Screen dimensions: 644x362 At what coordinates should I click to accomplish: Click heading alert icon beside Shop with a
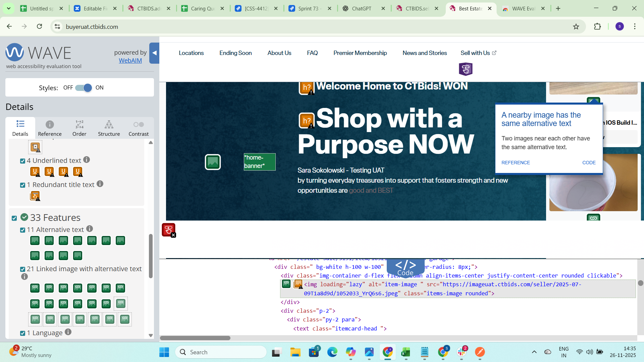coord(307,121)
